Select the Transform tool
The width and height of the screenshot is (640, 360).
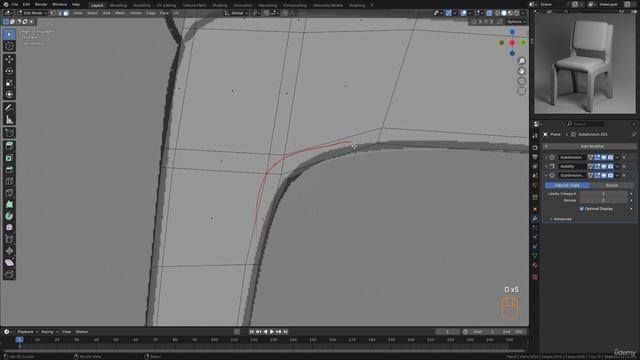tap(9, 95)
